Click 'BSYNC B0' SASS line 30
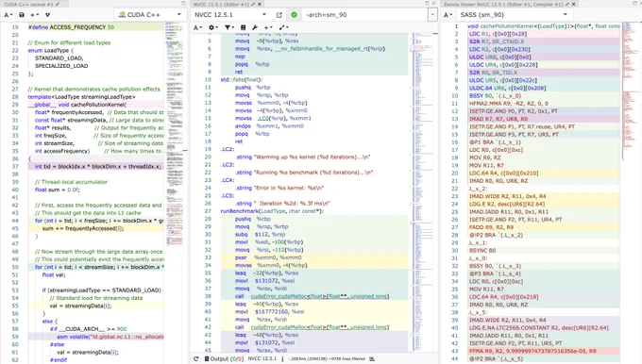 [482, 250]
